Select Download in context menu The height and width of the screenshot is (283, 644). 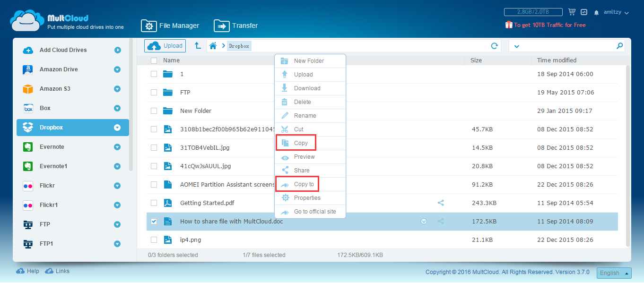[x=310, y=88]
